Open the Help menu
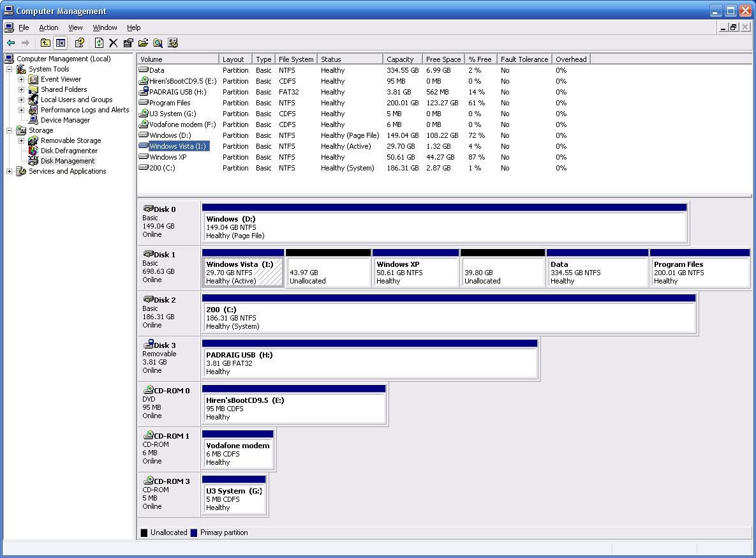Screen dimensions: 756x558 pos(133,27)
